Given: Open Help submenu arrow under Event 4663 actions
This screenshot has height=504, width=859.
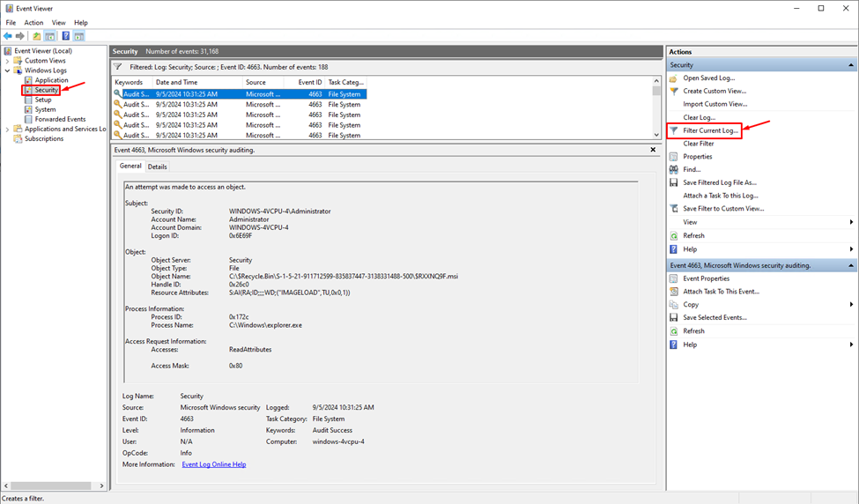Looking at the screenshot, I should pos(851,345).
